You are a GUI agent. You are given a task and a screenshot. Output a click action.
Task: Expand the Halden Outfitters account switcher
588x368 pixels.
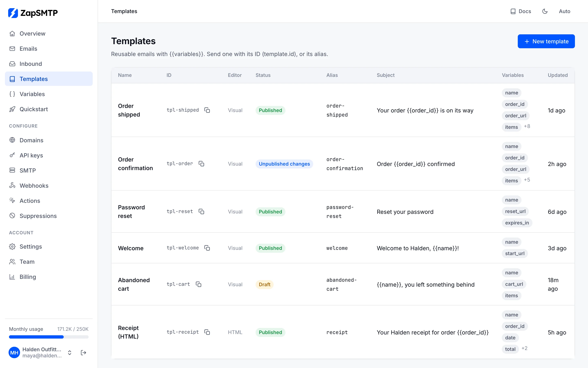pos(69,353)
